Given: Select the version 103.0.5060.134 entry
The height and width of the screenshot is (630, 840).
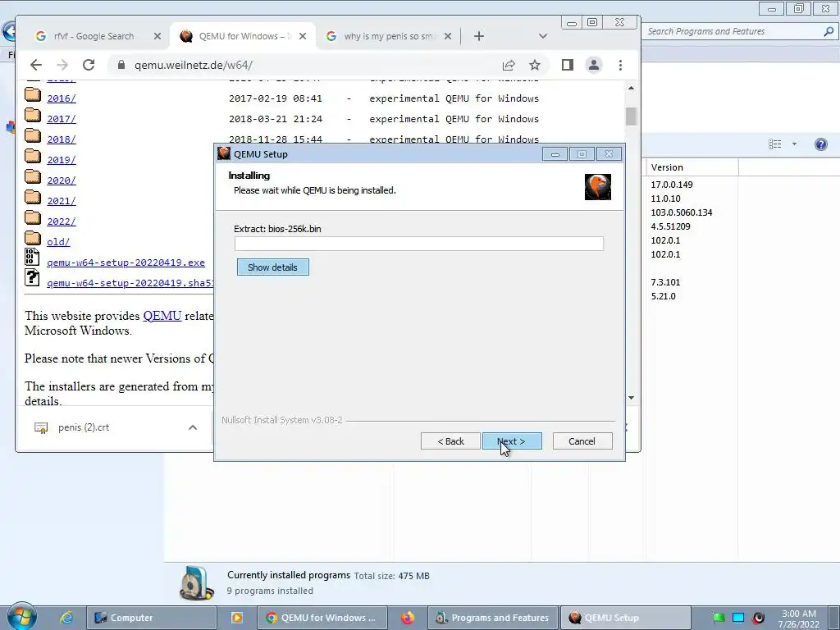Looking at the screenshot, I should point(682,212).
